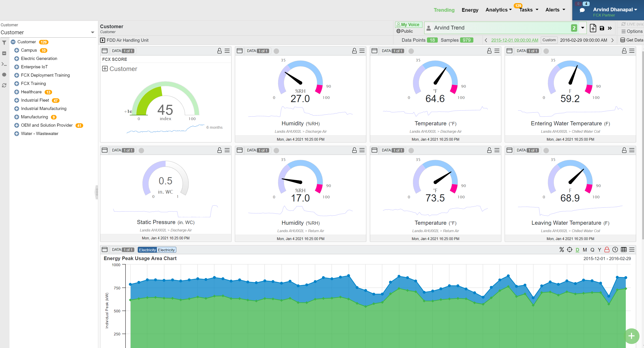This screenshot has width=644, height=348.
Task: Click the sidebar refresh arrows icon
Action: [x=4, y=85]
